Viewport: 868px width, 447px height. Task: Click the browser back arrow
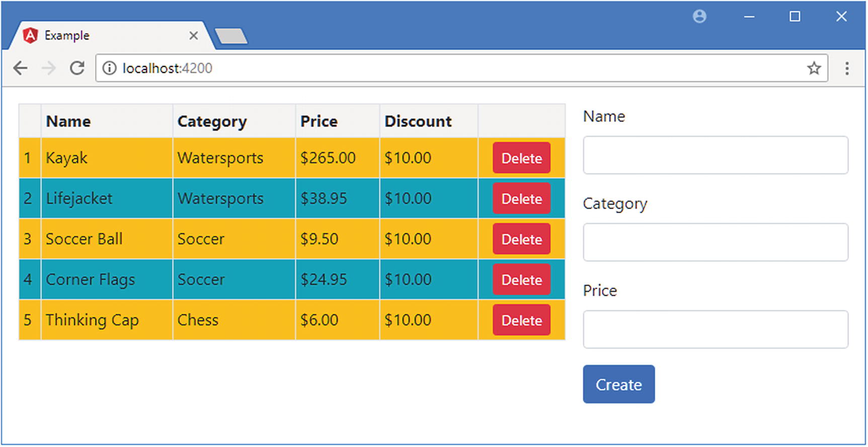[21, 68]
